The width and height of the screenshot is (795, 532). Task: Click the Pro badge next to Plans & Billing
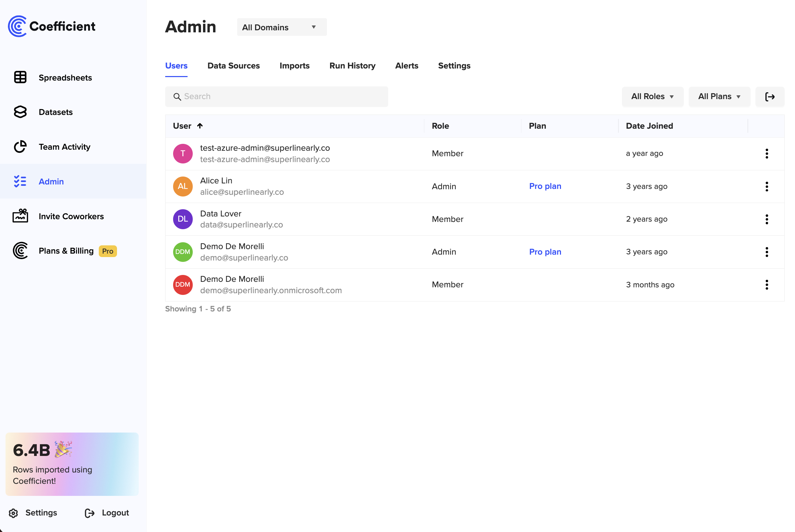107,251
